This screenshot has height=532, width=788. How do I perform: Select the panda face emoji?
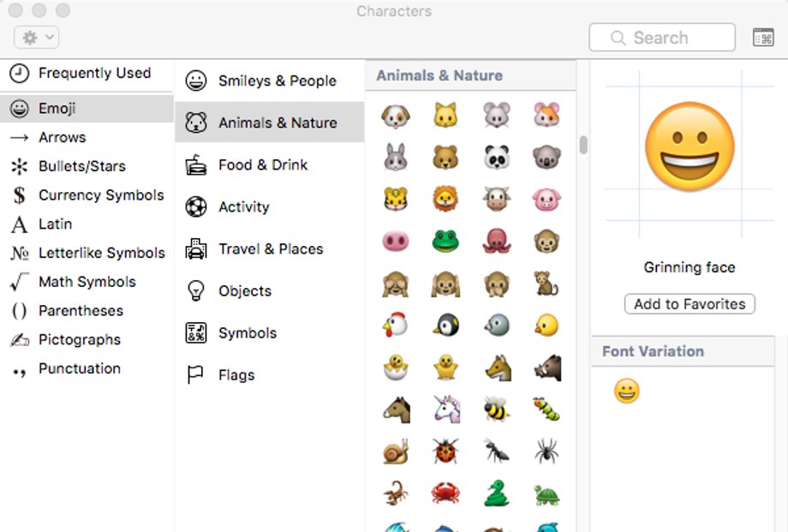point(497,158)
